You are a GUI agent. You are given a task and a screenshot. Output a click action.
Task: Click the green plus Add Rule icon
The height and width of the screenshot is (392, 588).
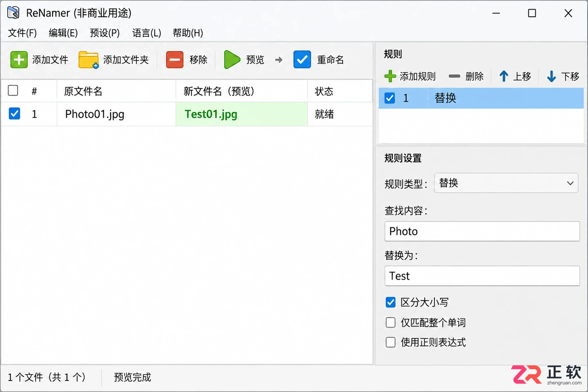pos(390,76)
